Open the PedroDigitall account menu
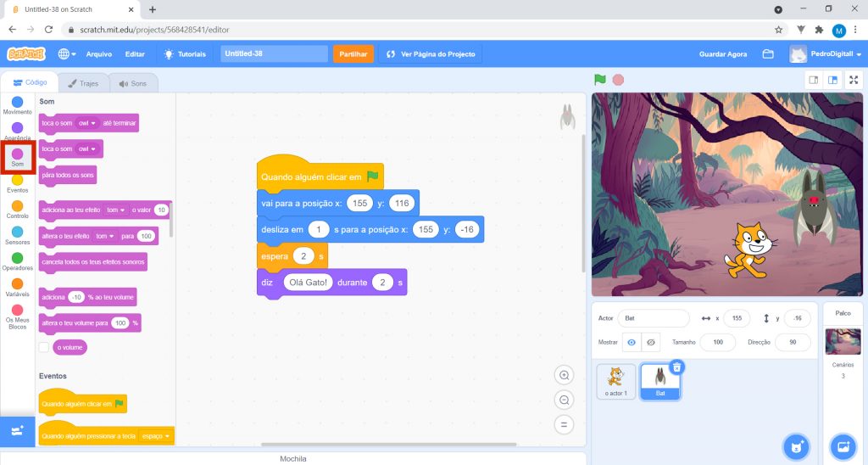 point(826,53)
